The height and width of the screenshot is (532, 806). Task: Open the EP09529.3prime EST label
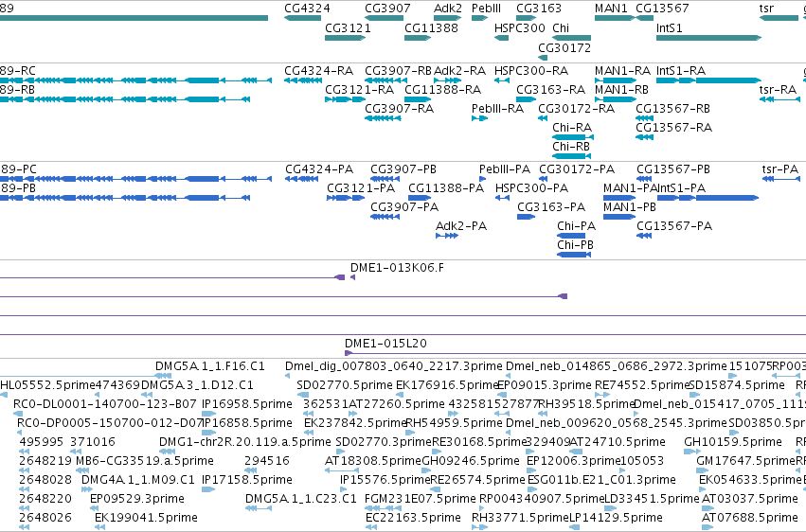tap(137, 500)
